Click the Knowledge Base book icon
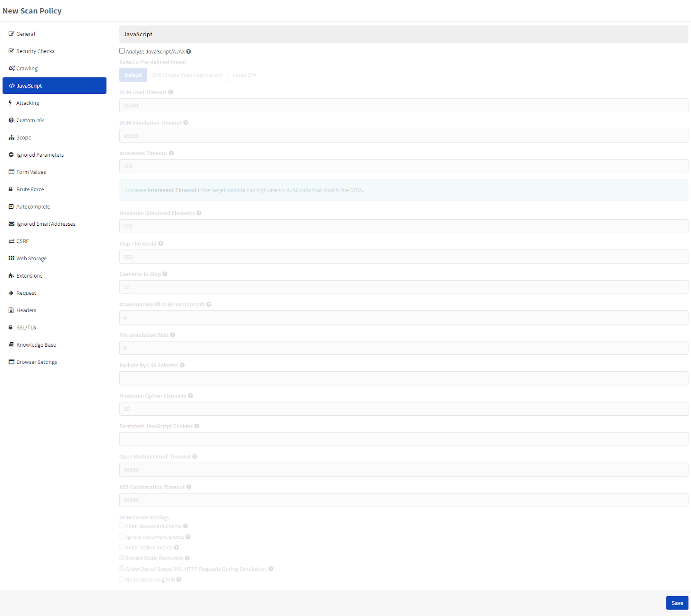The image size is (691, 616). tap(11, 344)
